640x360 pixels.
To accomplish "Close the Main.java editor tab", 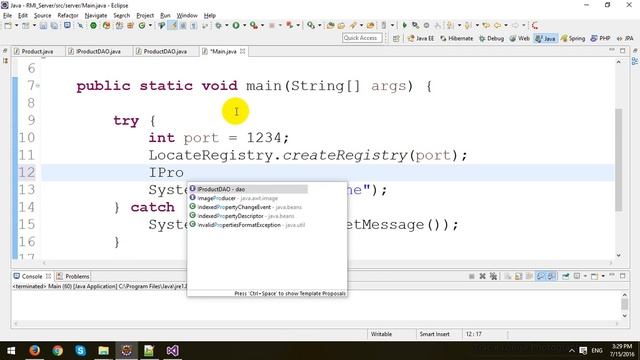I will tap(242, 51).
